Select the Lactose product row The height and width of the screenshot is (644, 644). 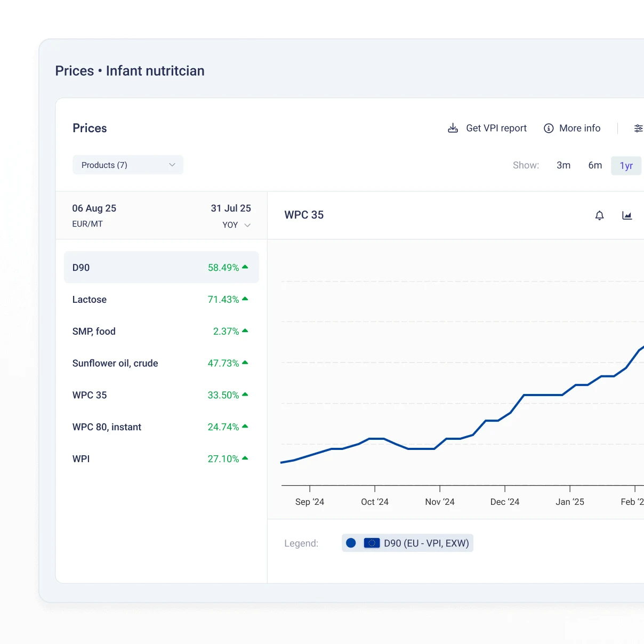click(x=162, y=300)
